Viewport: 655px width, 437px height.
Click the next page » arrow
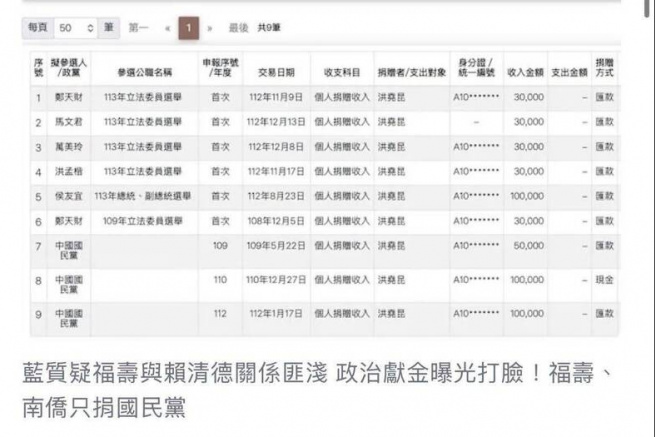pyautogui.click(x=210, y=28)
